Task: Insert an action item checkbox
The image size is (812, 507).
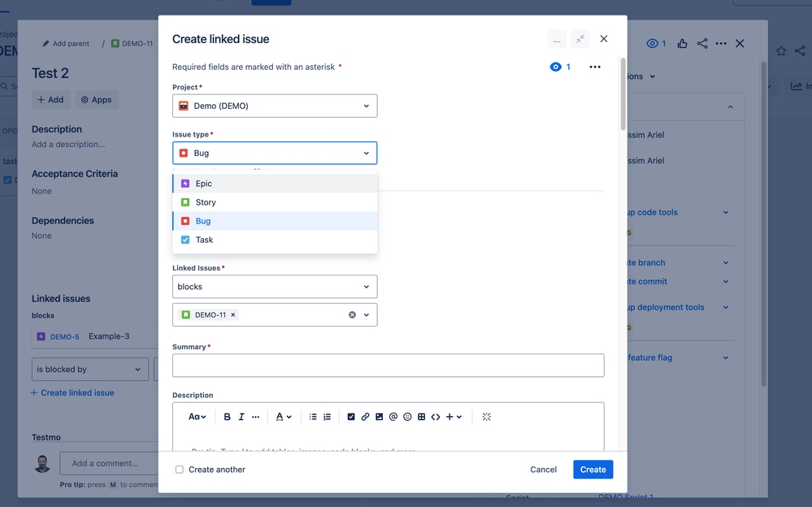Action: pyautogui.click(x=351, y=417)
